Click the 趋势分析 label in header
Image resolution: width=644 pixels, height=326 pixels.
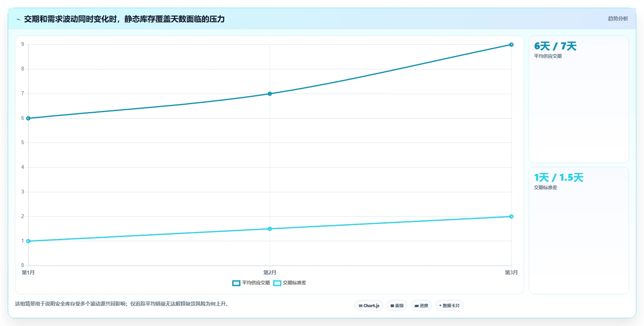coord(618,18)
